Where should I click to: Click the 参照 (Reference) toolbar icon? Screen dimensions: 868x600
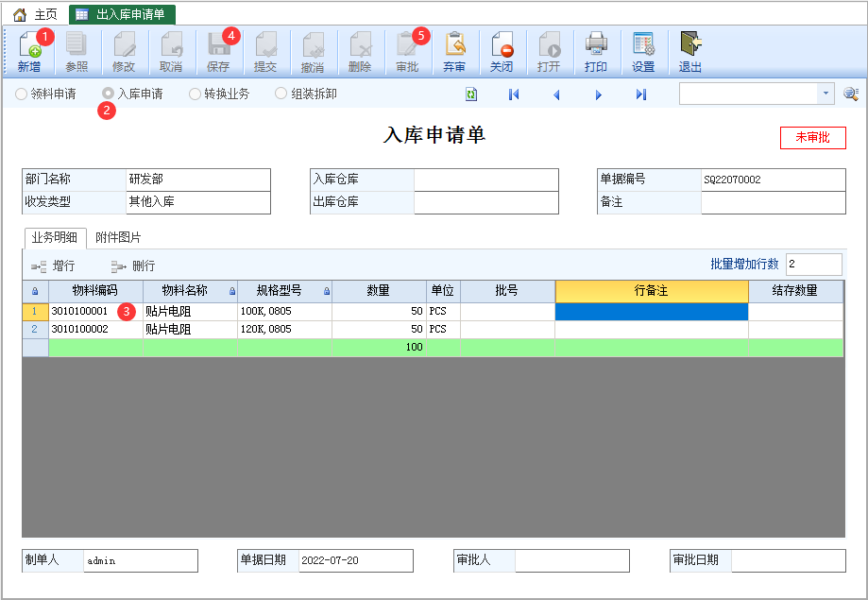click(x=77, y=44)
